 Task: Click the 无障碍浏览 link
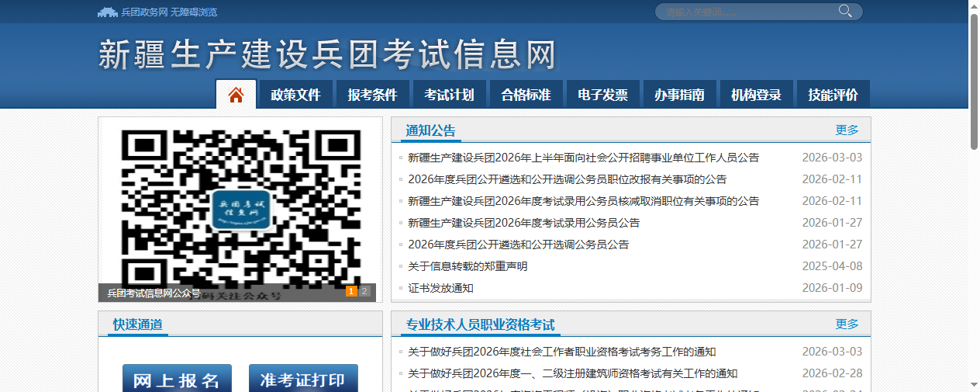point(194,12)
